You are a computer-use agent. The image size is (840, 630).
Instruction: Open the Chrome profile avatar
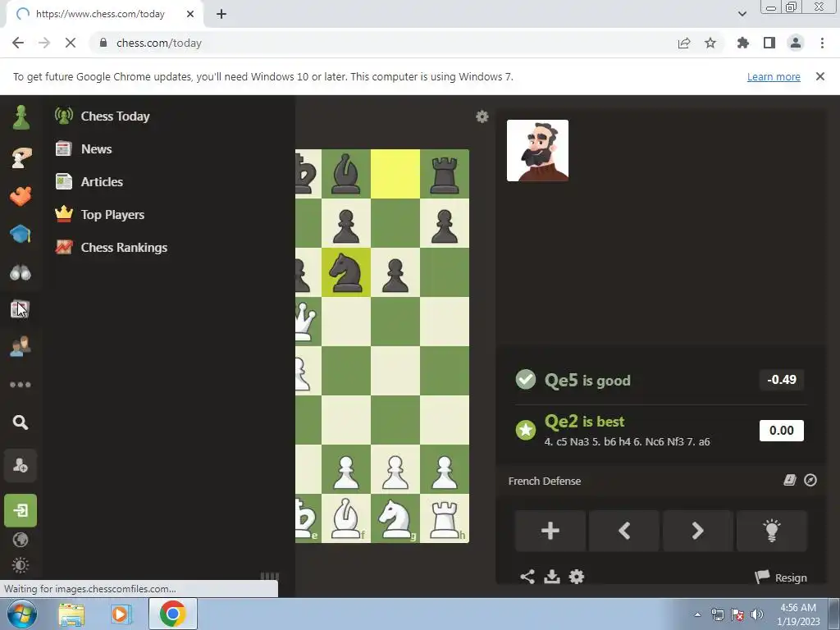point(796,43)
